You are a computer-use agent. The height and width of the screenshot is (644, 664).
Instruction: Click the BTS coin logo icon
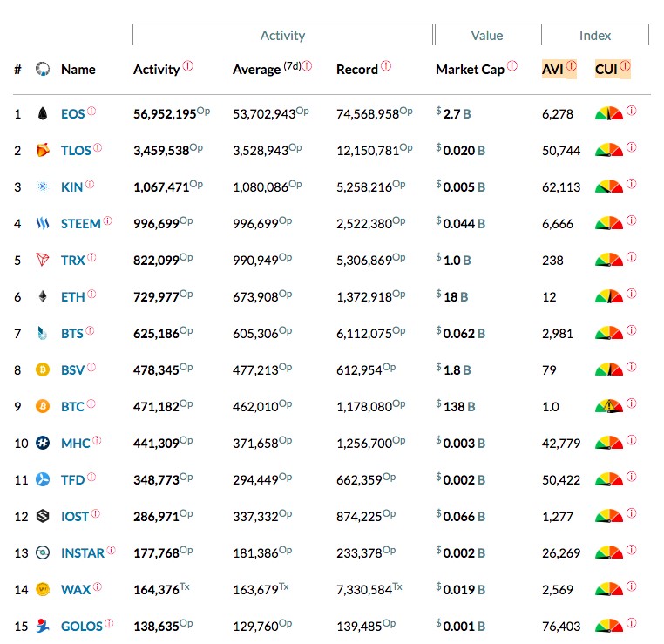43,333
